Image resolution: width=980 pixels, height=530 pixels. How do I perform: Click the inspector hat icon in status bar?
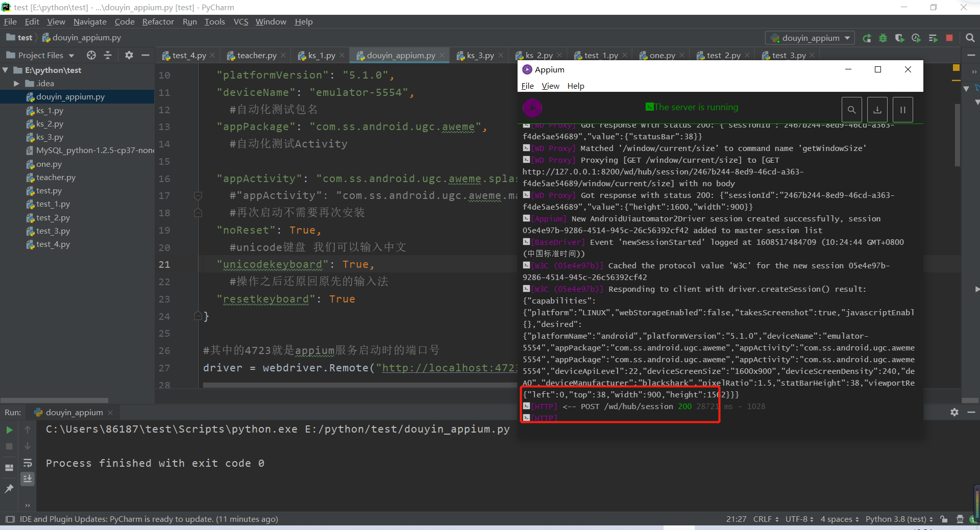coord(960,519)
